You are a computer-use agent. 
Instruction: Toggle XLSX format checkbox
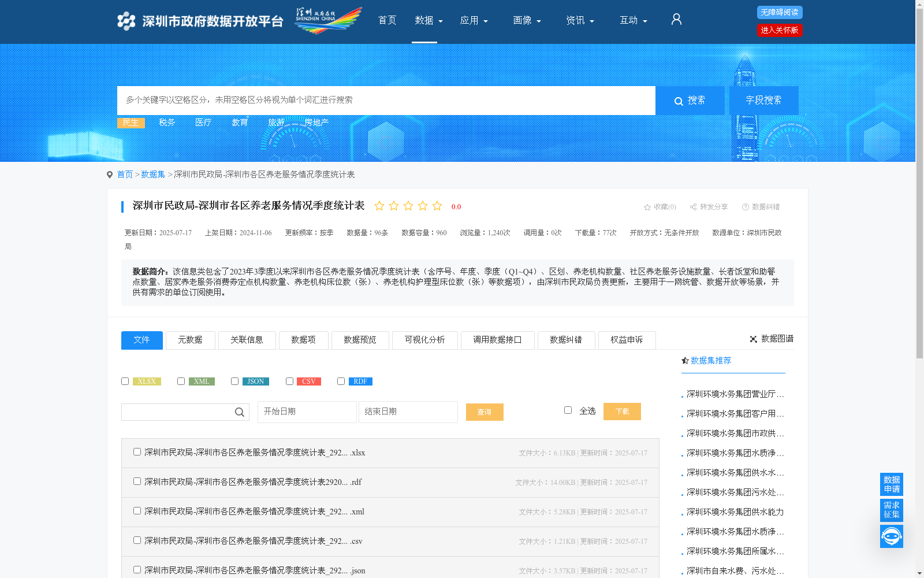pos(125,381)
